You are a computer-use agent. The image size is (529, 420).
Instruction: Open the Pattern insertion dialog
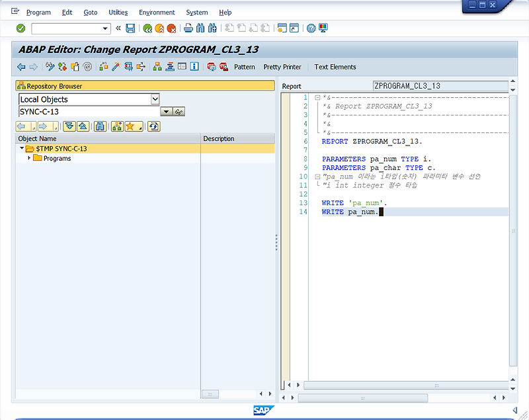pos(245,67)
